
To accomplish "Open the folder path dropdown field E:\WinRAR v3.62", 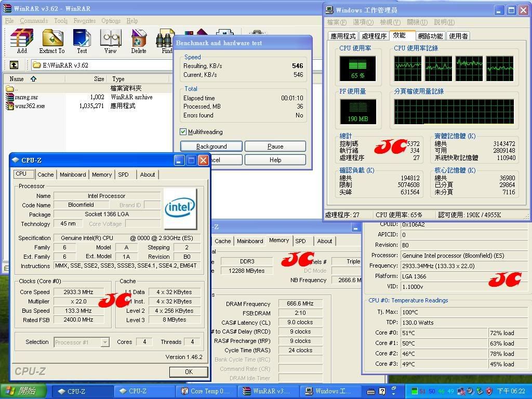I will [x=102, y=65].
